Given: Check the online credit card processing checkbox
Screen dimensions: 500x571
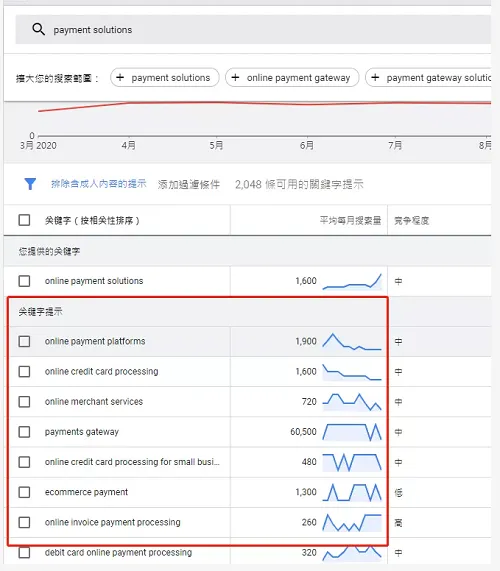Looking at the screenshot, I should [x=24, y=371].
